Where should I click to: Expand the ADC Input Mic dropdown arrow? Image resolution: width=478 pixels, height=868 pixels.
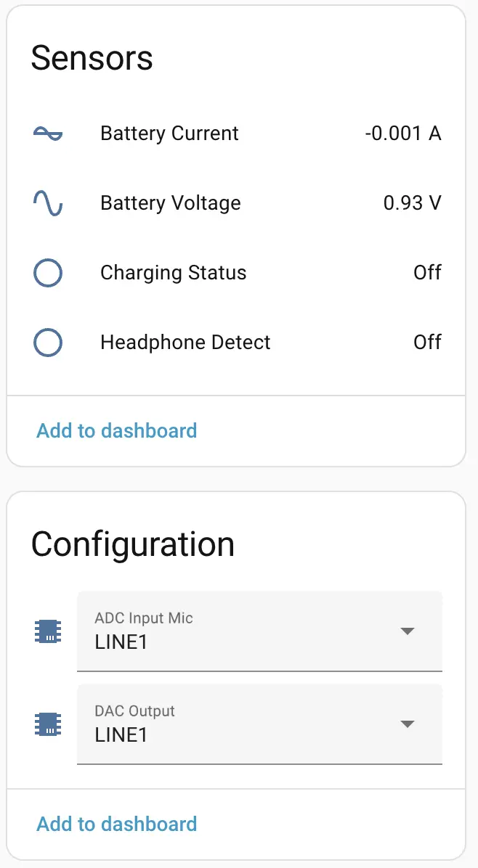click(408, 631)
